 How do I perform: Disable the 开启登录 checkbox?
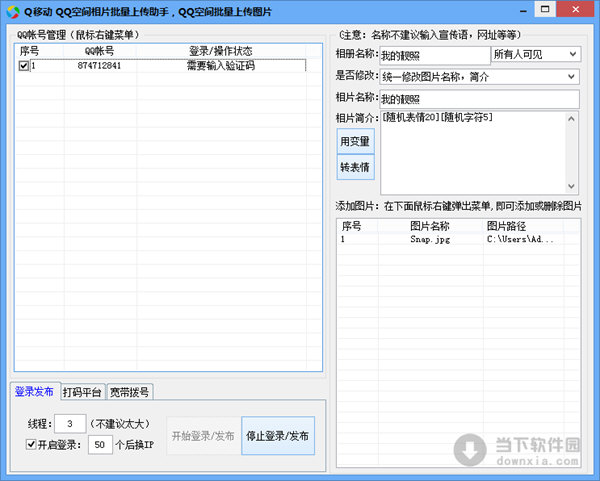click(x=31, y=445)
